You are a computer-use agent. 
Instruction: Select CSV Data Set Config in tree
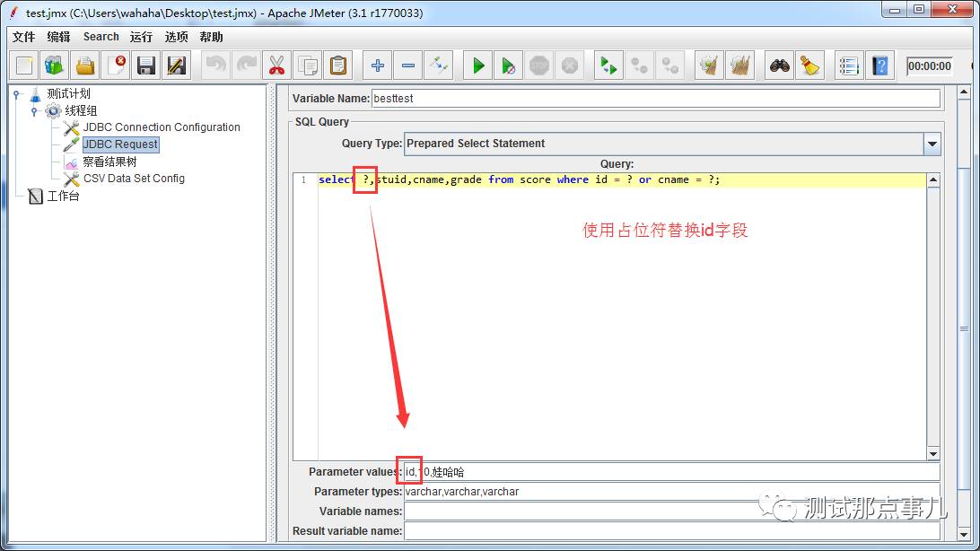click(x=134, y=179)
